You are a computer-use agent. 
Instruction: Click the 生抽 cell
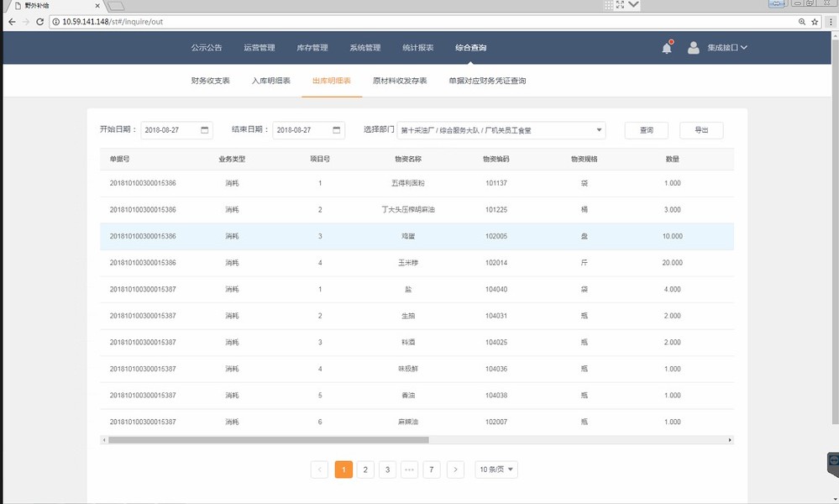(407, 316)
